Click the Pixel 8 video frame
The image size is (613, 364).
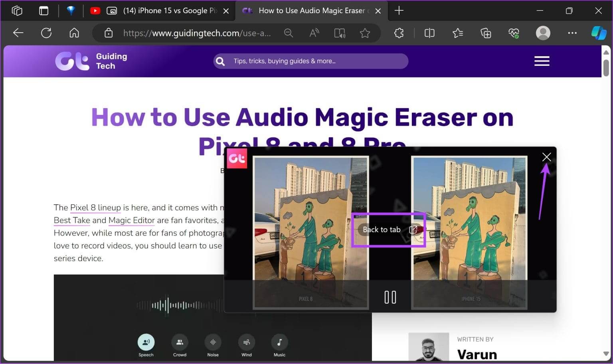click(x=311, y=233)
